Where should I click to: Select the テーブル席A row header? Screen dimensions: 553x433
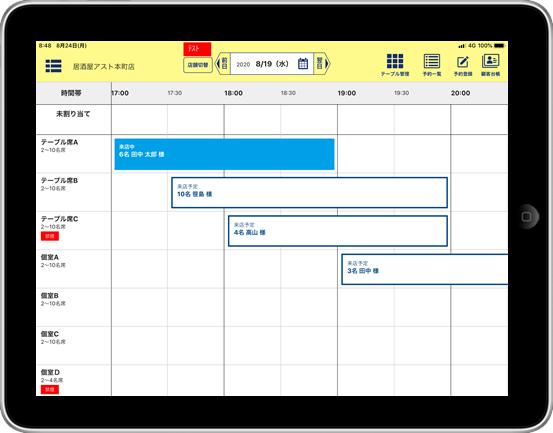pos(74,154)
